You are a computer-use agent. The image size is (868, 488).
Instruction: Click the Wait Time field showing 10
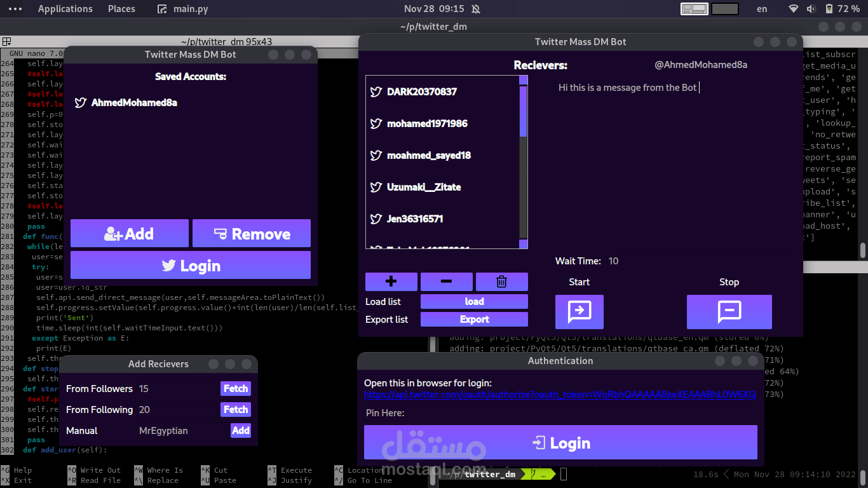(x=699, y=261)
